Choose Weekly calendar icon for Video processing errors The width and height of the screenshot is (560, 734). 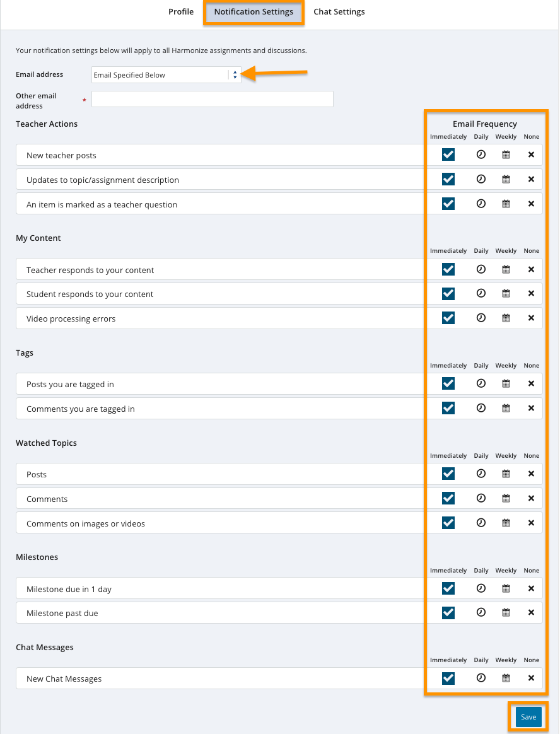click(506, 318)
